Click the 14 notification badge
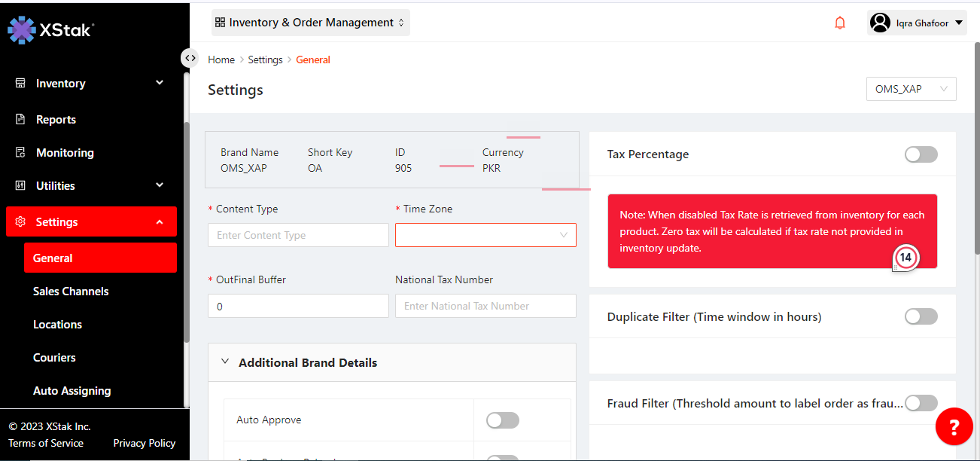Image resolution: width=980 pixels, height=461 pixels. click(905, 258)
